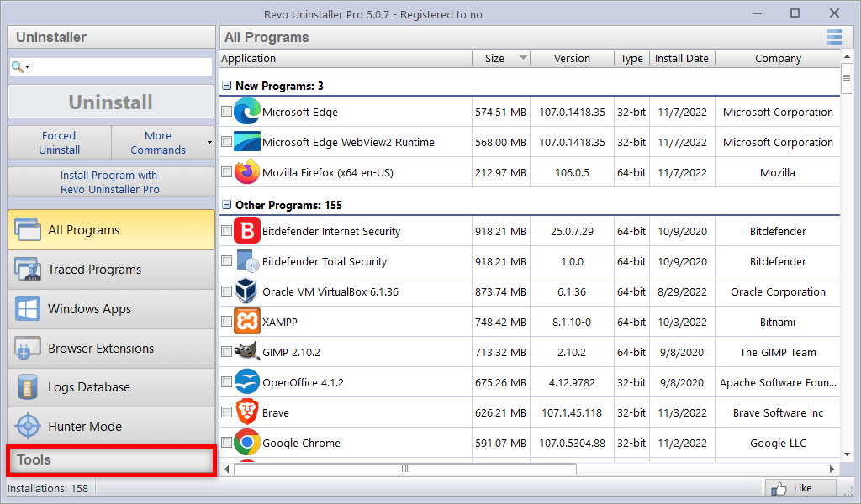Click the Like button label
The image size is (861, 504).
(802, 487)
